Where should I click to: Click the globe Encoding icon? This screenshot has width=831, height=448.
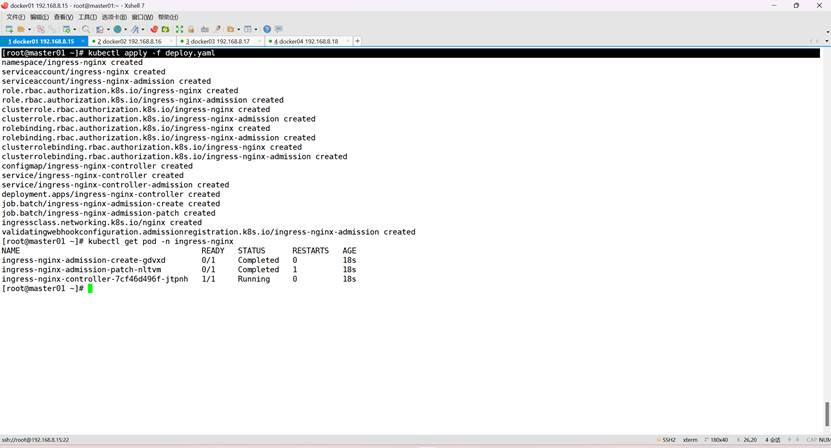tap(118, 29)
